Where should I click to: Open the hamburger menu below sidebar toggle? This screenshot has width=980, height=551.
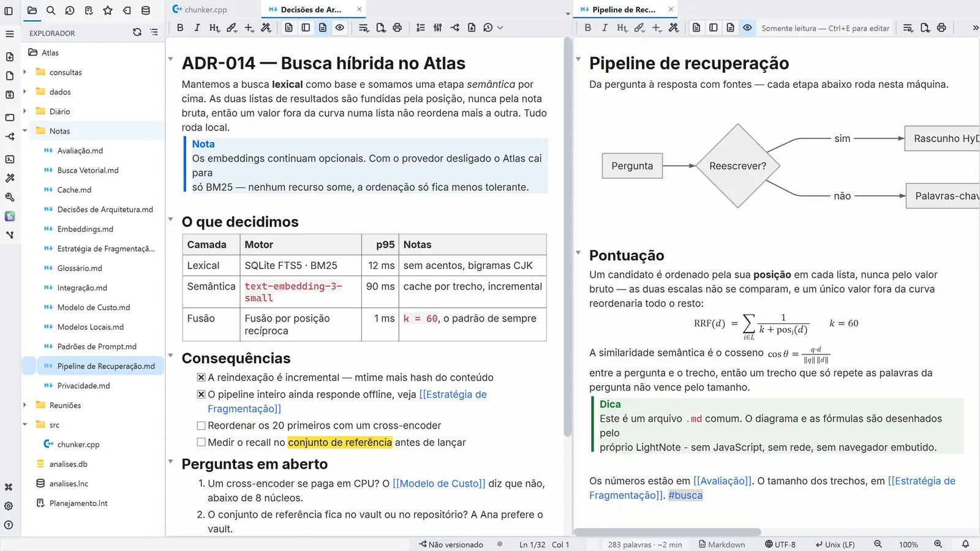coord(9,34)
